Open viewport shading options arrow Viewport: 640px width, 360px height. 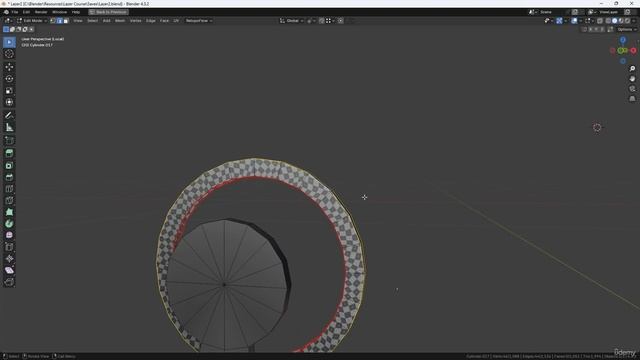click(x=634, y=20)
